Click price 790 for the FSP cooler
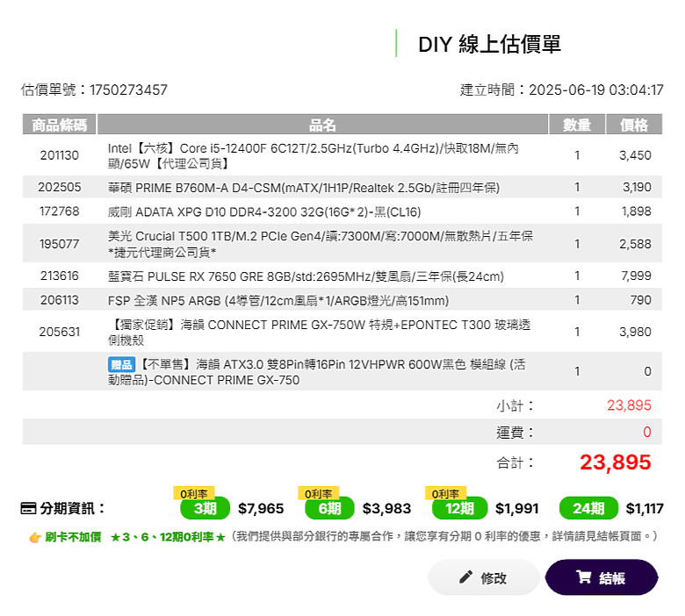685x616 pixels. click(x=640, y=300)
